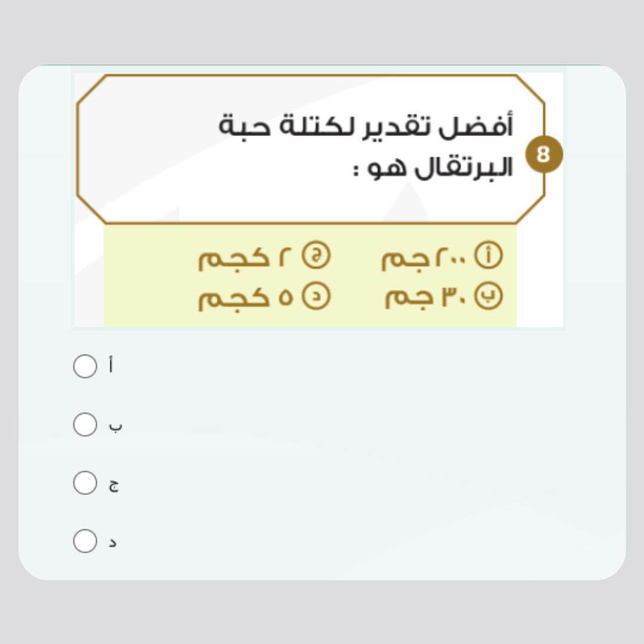The height and width of the screenshot is (644, 644).
Task: Click circled ج icon in the question image
Action: coord(315,256)
